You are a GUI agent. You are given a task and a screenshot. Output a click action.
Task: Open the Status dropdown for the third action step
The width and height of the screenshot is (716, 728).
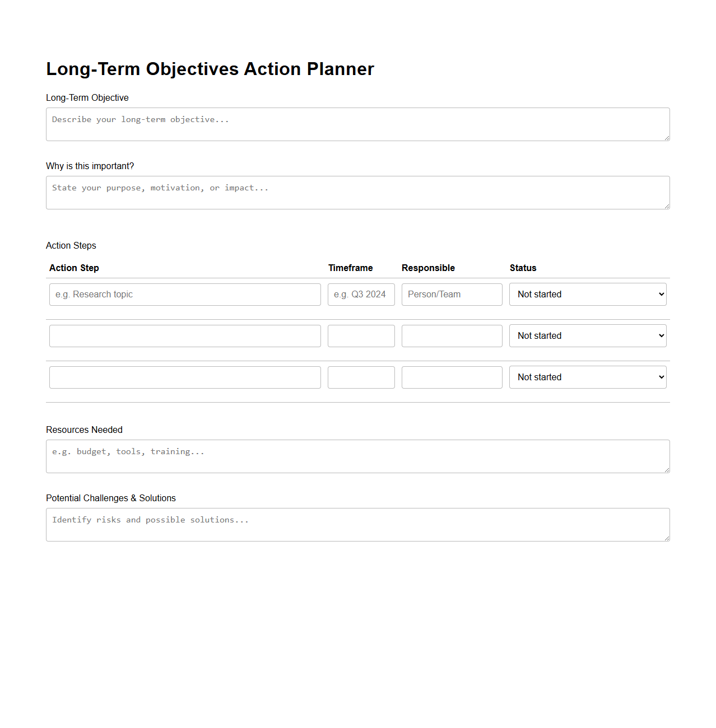click(587, 377)
